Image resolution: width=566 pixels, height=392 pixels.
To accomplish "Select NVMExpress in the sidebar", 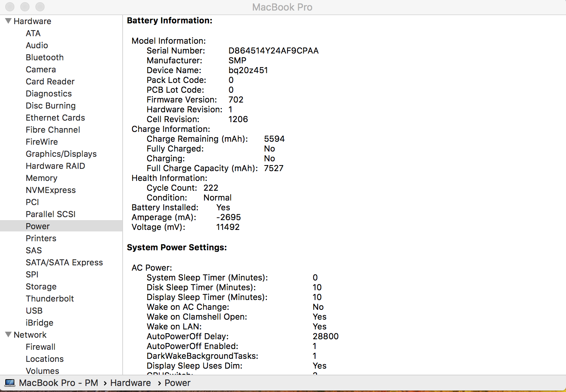I will [51, 190].
